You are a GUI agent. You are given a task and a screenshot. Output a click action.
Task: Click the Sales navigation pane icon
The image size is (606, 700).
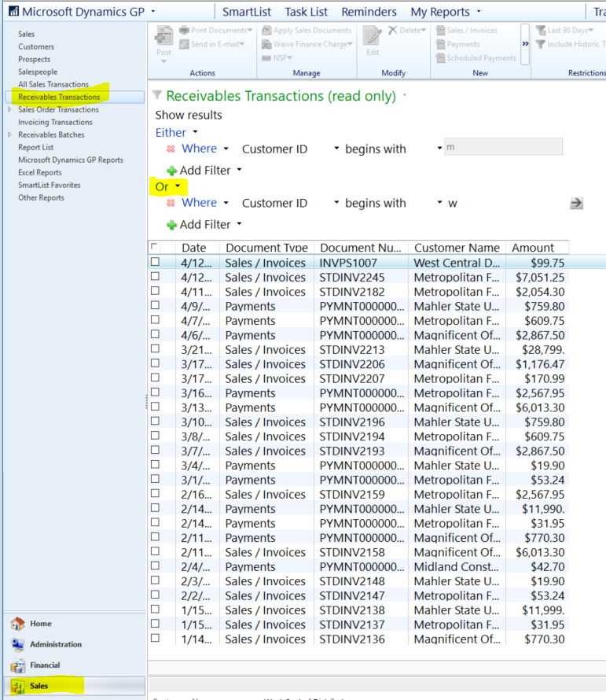pyautogui.click(x=17, y=686)
